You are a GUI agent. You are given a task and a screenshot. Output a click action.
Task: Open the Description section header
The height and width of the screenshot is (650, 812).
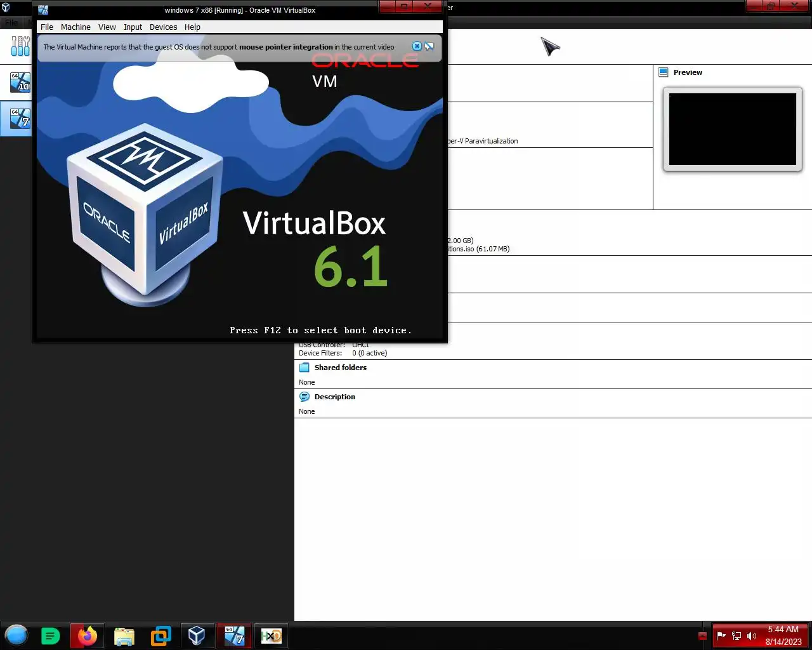coord(335,397)
